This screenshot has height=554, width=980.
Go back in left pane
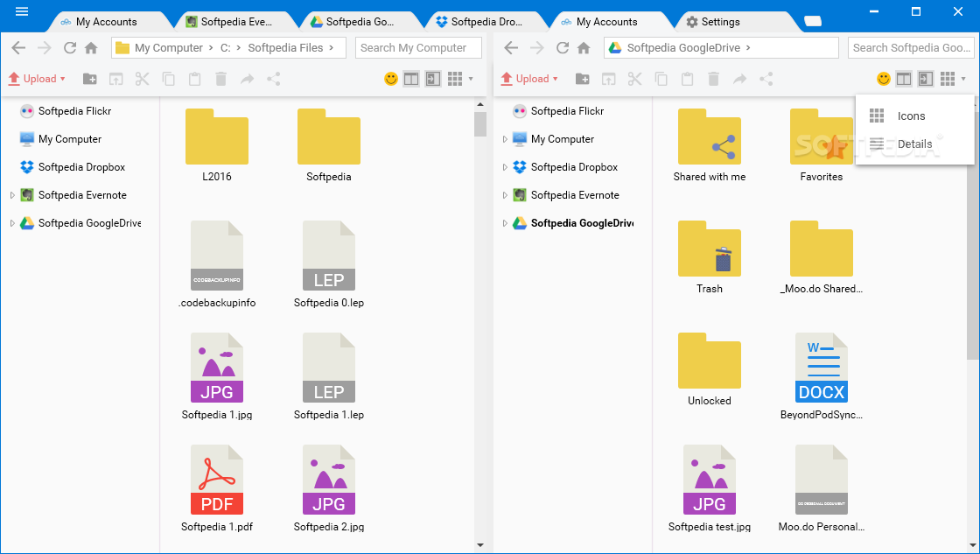point(18,47)
